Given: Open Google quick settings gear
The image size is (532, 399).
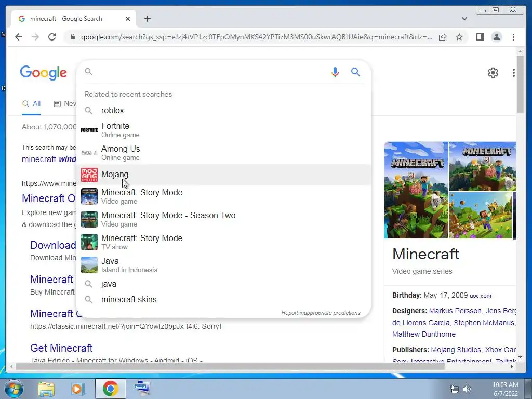Looking at the screenshot, I should click(x=493, y=73).
